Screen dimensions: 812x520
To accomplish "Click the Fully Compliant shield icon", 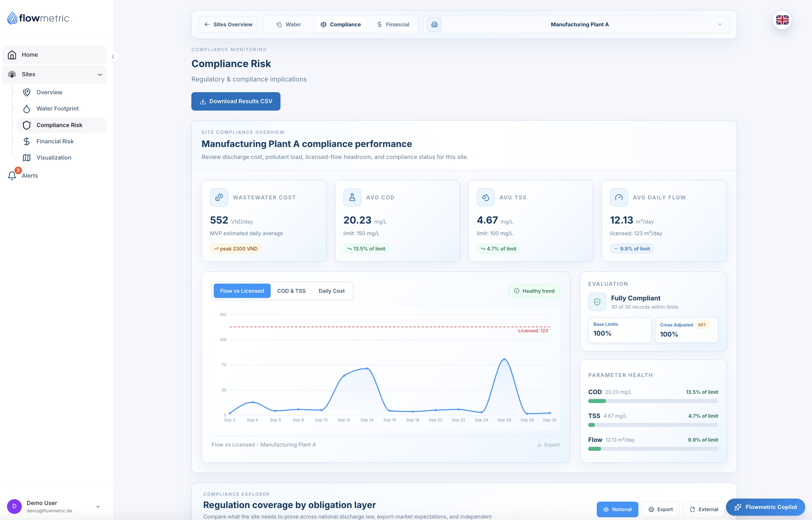I will [597, 302].
